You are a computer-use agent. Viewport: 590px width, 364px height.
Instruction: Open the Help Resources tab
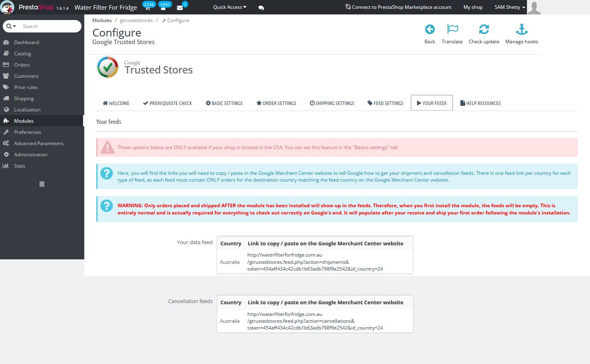(480, 103)
